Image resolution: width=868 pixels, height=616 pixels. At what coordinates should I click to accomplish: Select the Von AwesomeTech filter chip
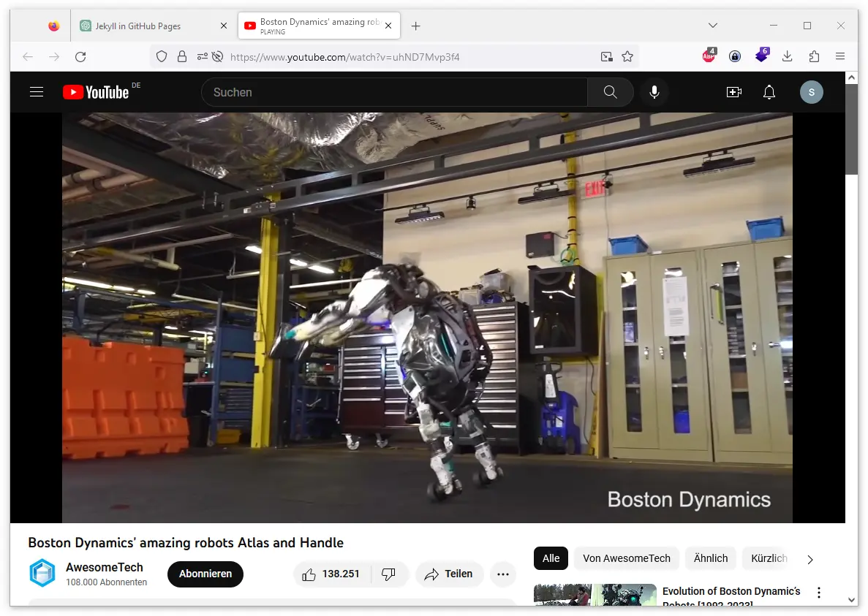click(626, 558)
